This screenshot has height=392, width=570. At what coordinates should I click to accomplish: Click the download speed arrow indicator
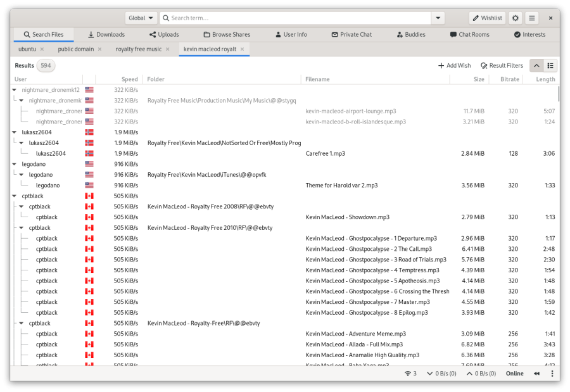[x=429, y=374]
